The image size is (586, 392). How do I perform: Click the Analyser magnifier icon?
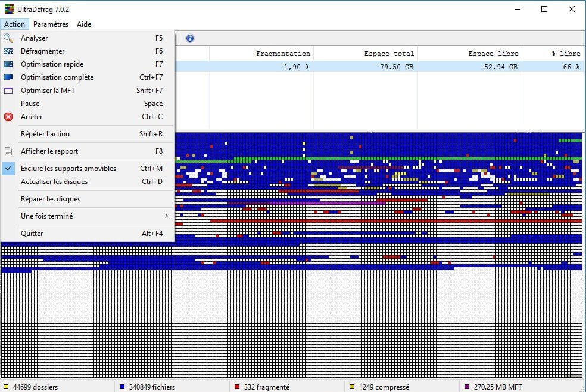[8, 38]
